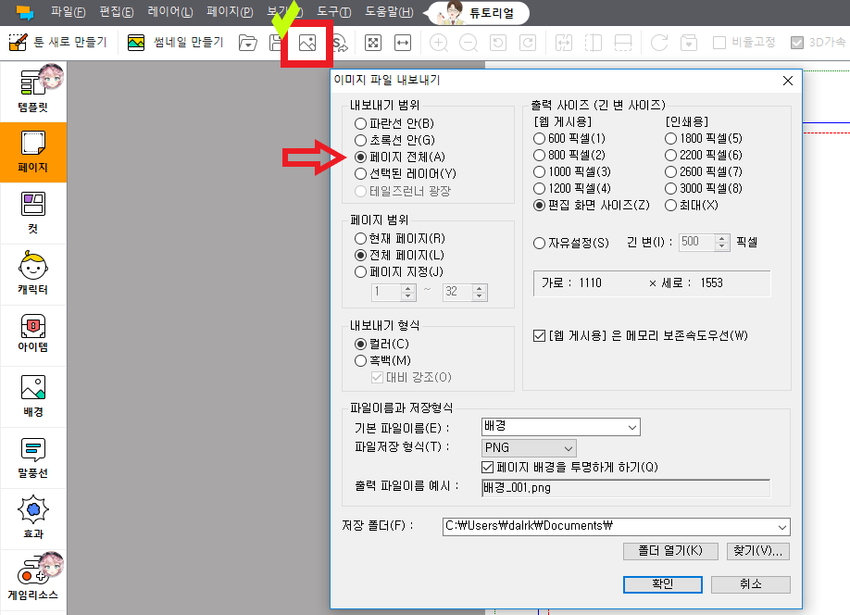Cancel the dialog with 취소
This screenshot has width=850, height=615.
751,584
